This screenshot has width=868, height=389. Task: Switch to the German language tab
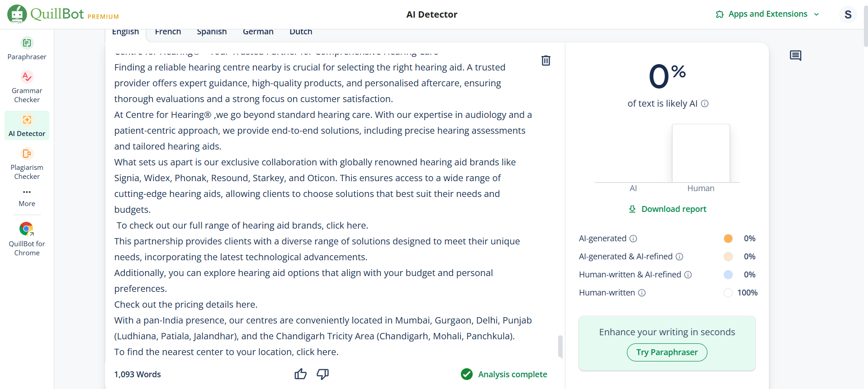point(258,32)
